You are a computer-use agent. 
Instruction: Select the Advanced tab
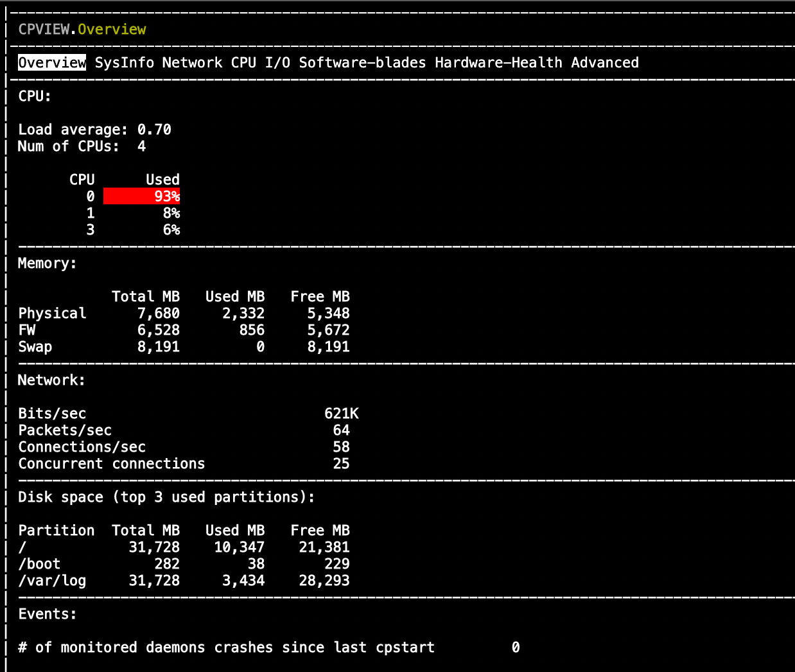(605, 62)
